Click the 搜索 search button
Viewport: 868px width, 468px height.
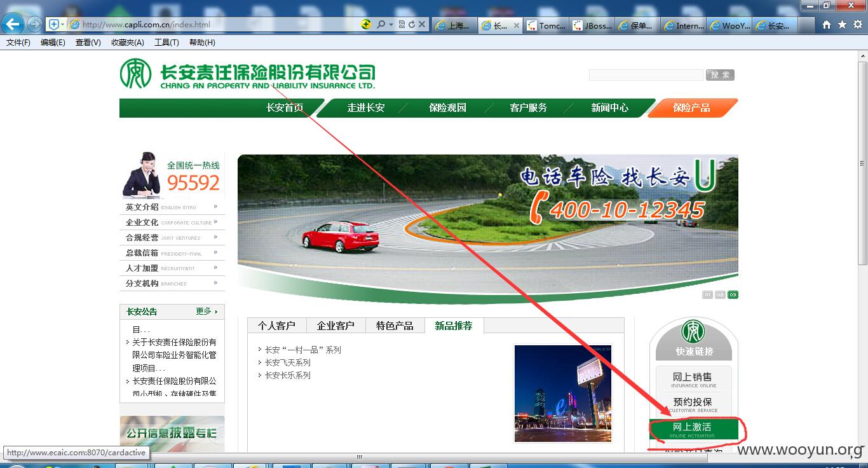point(720,75)
